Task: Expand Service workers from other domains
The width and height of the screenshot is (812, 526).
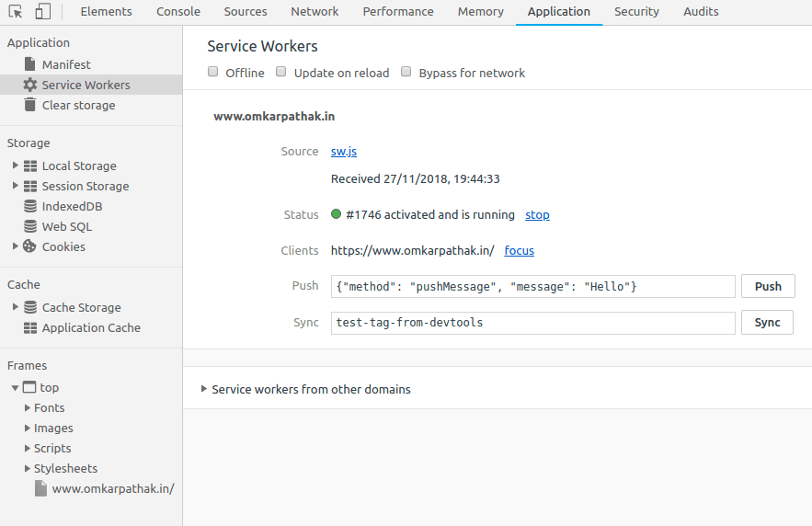Action: coord(204,389)
